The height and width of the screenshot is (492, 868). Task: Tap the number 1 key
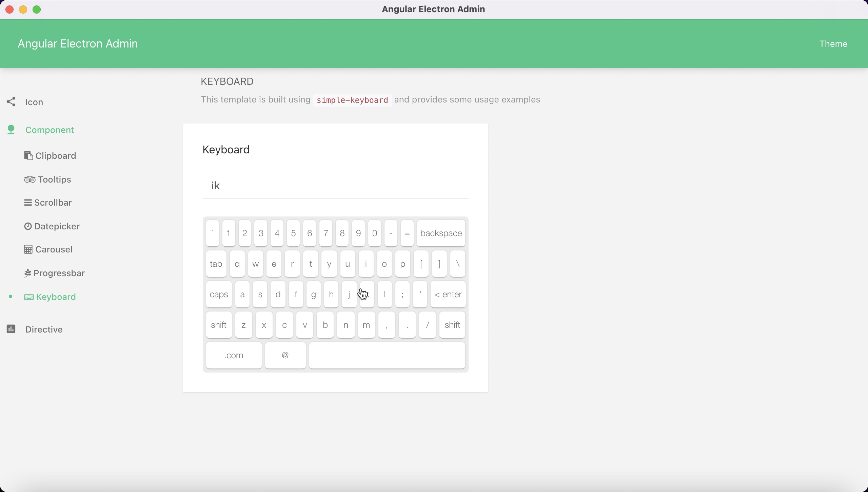tap(229, 233)
